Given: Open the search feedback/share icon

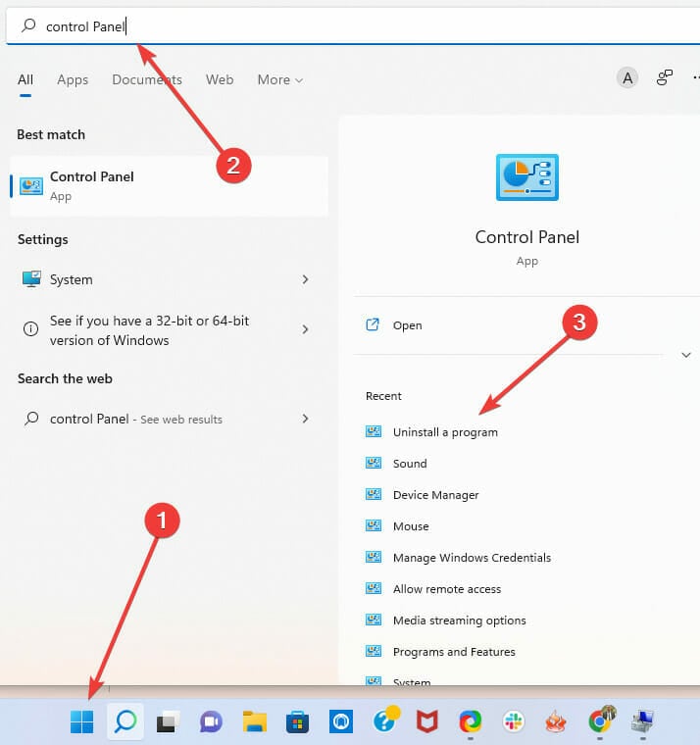Looking at the screenshot, I should coord(665,77).
